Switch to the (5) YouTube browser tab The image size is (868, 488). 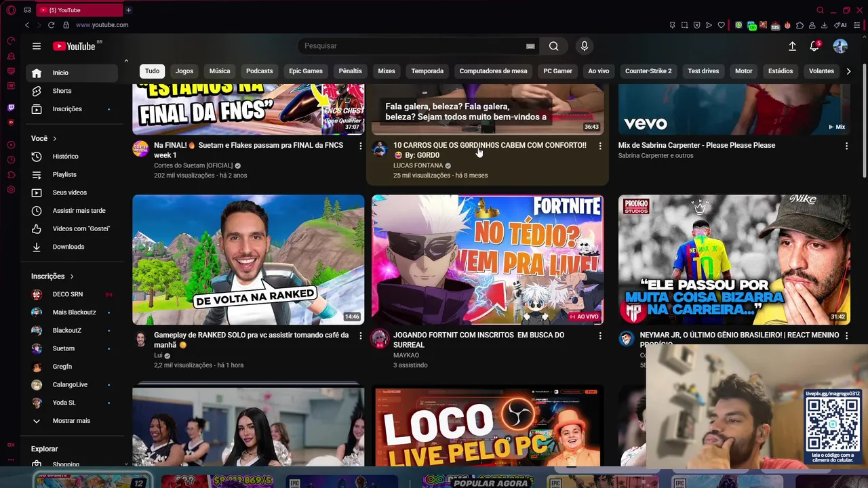point(80,10)
